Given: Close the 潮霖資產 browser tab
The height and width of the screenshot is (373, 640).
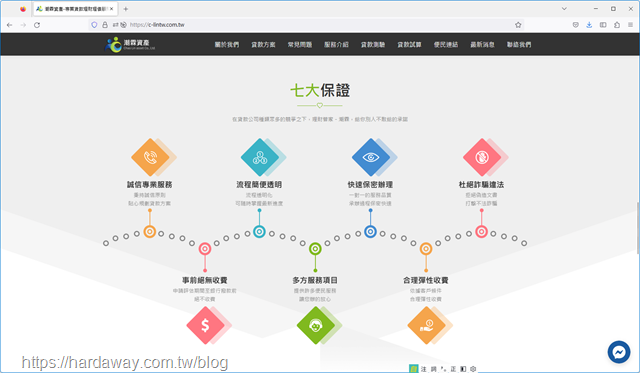Looking at the screenshot, I should pos(111,9).
